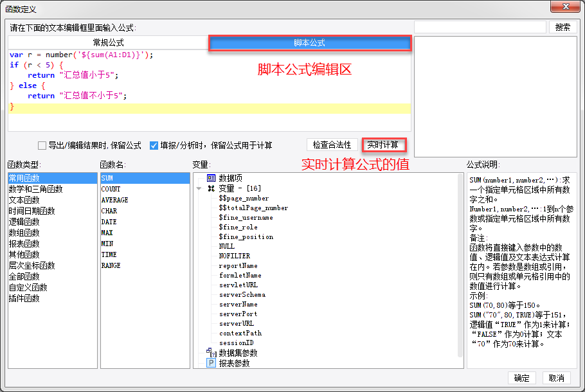
Task: Click the 检查合法性 button
Action: (x=332, y=145)
